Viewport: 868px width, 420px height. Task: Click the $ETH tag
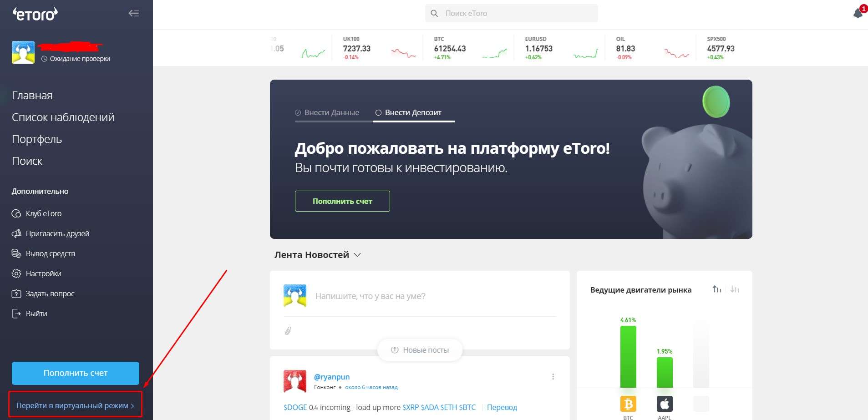pyautogui.click(x=449, y=407)
